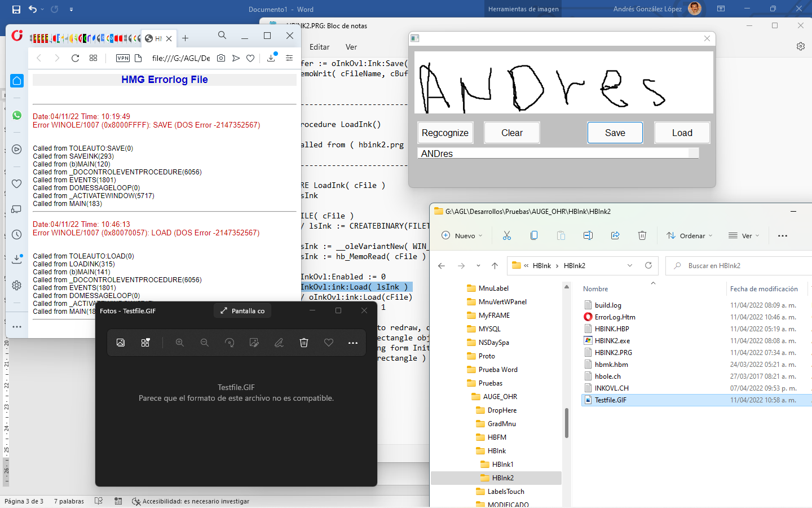
Task: Click Opera search tabs magnifier icon
Action: 222,36
